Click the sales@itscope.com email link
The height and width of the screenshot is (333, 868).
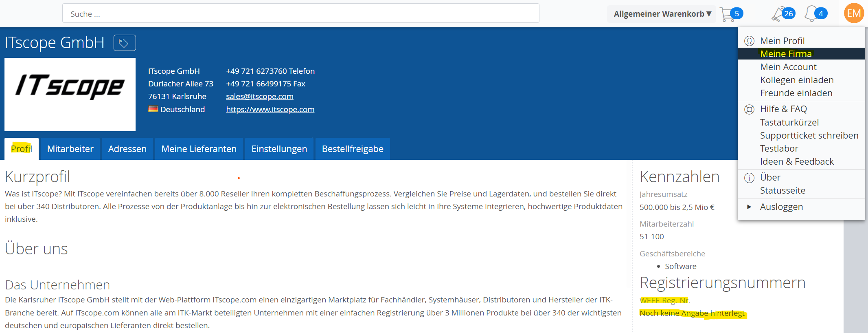point(259,97)
